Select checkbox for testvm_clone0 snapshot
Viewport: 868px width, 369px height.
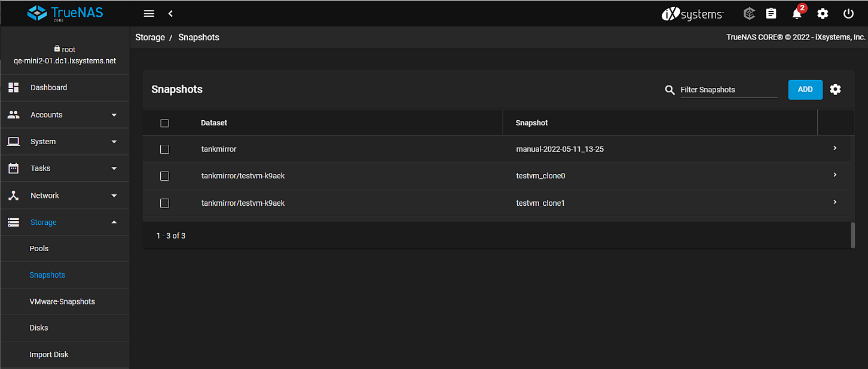[x=165, y=176]
